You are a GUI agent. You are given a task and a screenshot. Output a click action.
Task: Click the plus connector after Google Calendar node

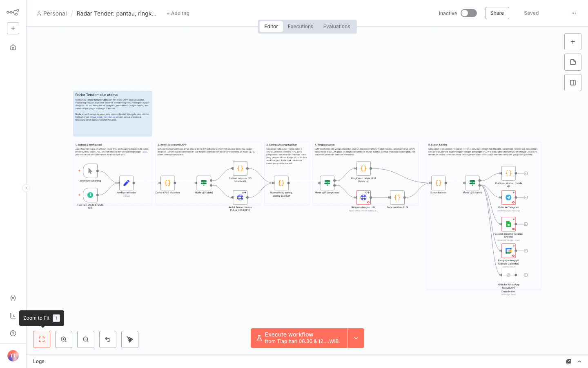(526, 251)
